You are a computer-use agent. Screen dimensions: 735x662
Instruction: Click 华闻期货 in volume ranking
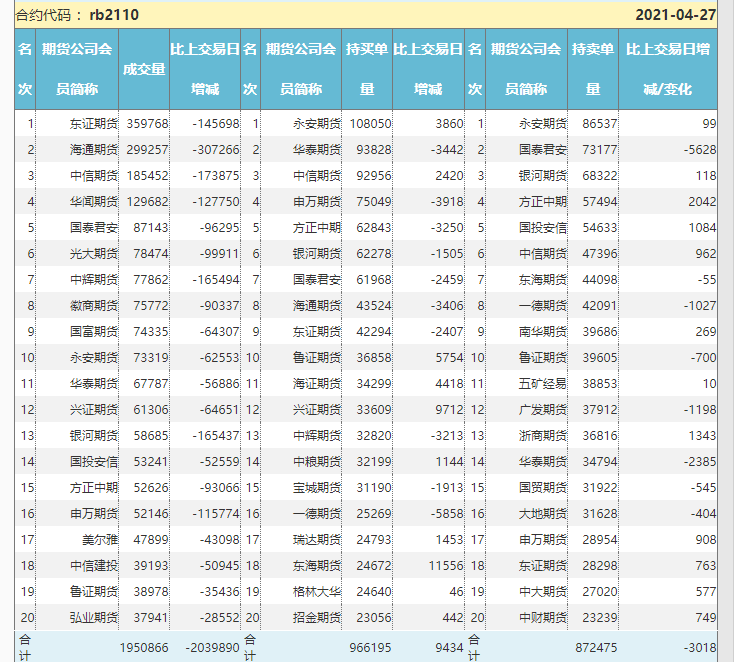pos(94,202)
